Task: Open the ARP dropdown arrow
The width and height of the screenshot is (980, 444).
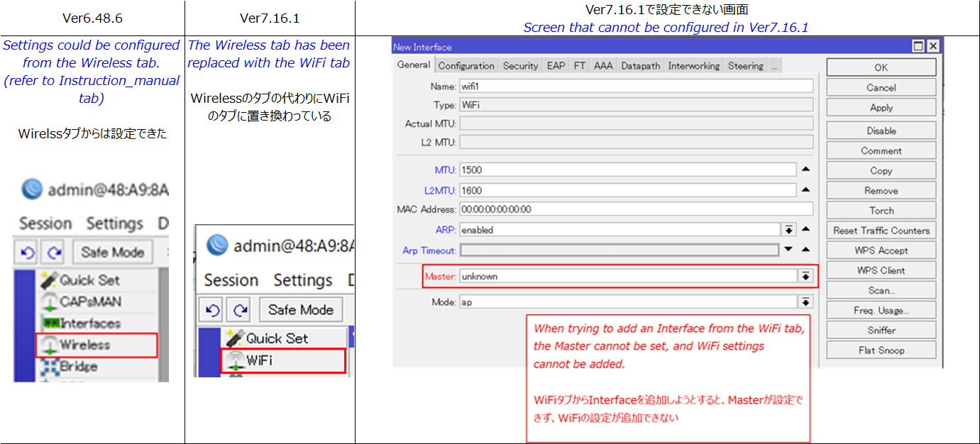Action: point(788,230)
